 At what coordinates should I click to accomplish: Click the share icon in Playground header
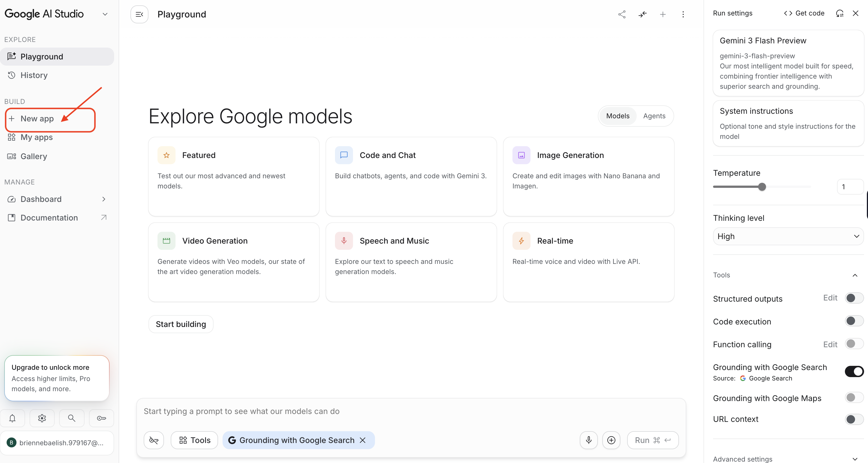[x=622, y=14]
